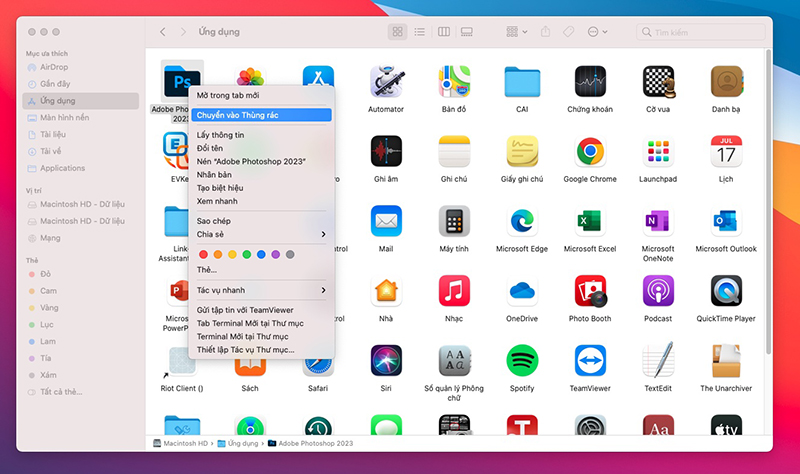Screen dimensions: 800x474
Task: Click the Tìm kiếm search field
Action: 701,32
